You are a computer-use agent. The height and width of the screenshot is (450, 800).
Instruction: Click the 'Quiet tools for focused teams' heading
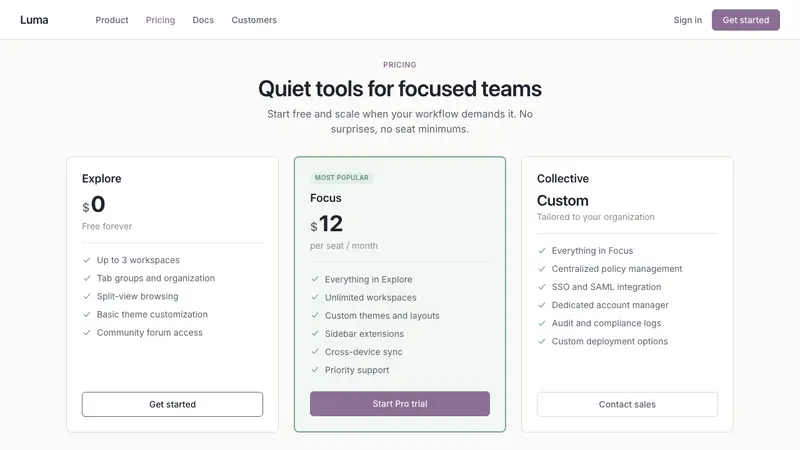click(399, 89)
